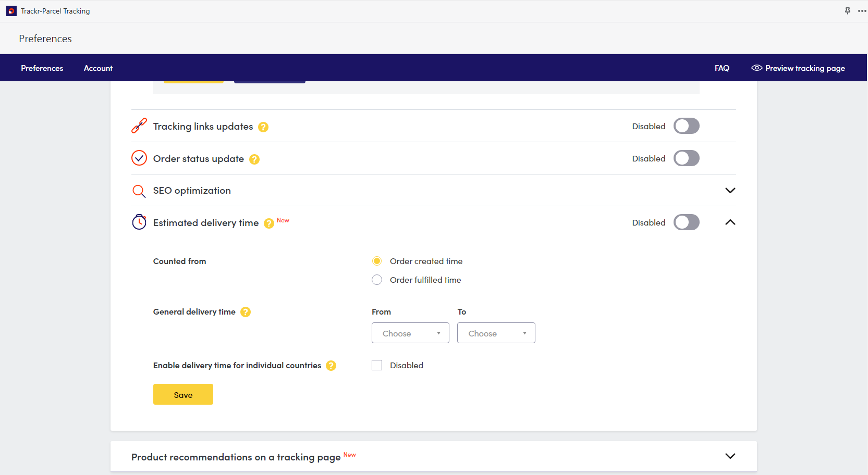The image size is (868, 475).
Task: Click the SEO optimization heading
Action: [192, 191]
